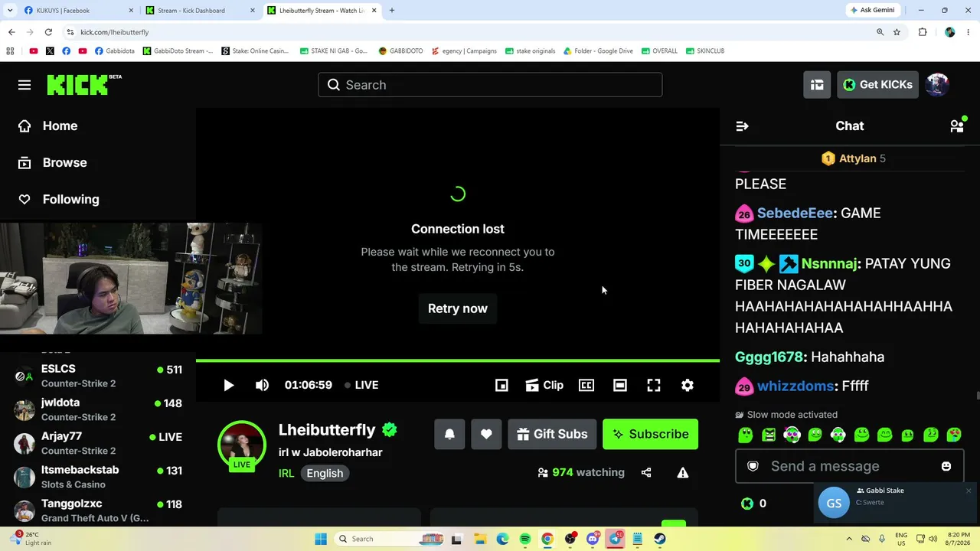The width and height of the screenshot is (980, 551).
Task: Open the browser extensions menu
Action: [x=923, y=32]
